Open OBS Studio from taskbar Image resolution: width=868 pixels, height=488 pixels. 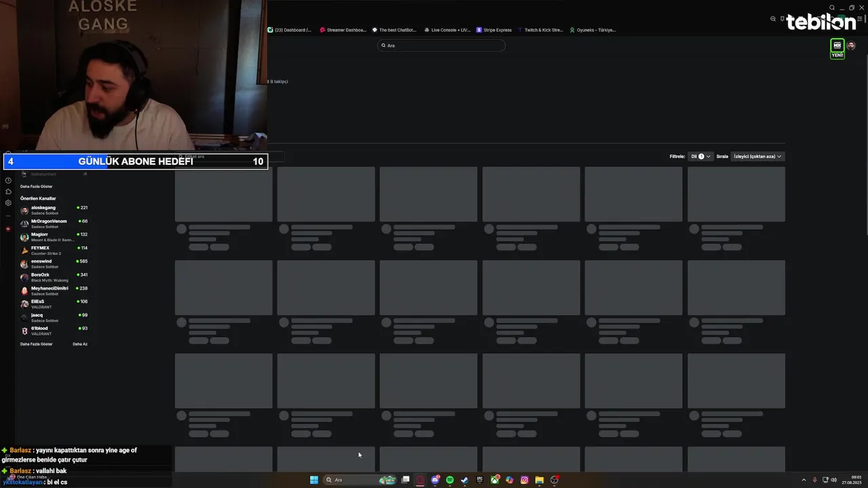point(555,480)
